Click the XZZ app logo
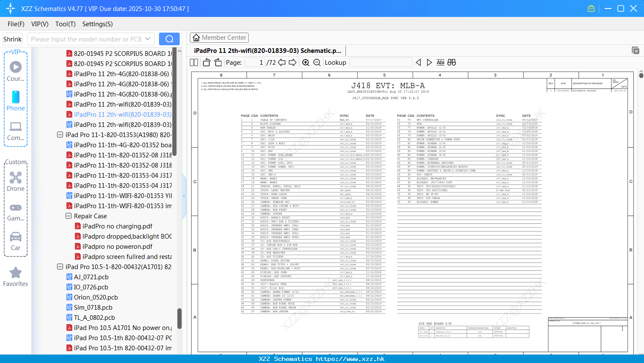Screen dimensions: 644x363 (x=10, y=8)
